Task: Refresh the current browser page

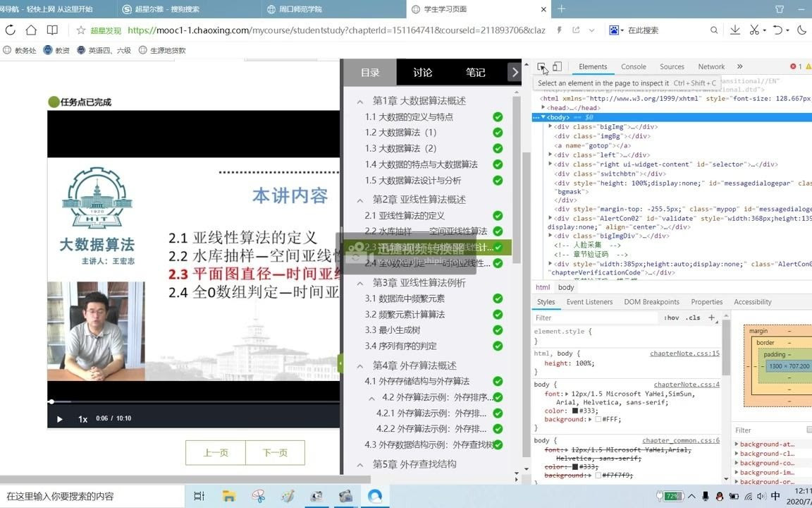Action: click(11, 30)
